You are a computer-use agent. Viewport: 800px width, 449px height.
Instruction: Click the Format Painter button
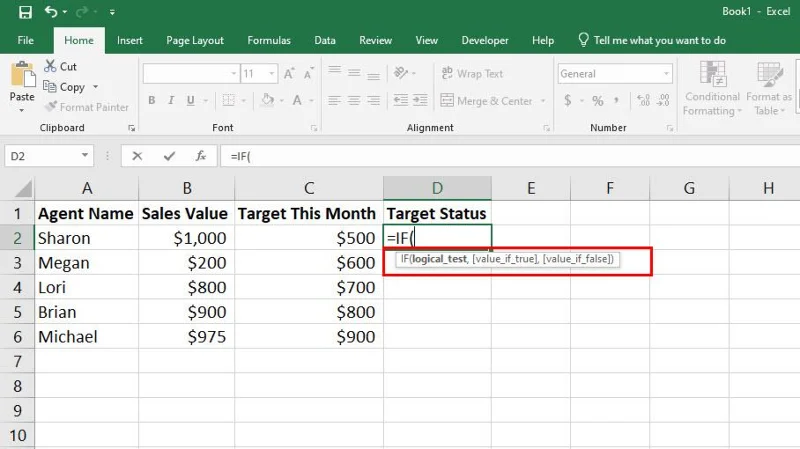click(86, 107)
